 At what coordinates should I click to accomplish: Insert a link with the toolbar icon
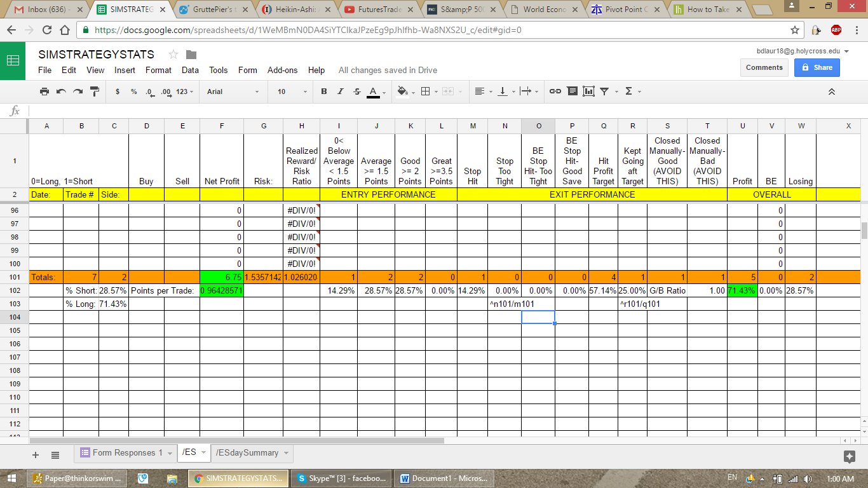pos(555,91)
